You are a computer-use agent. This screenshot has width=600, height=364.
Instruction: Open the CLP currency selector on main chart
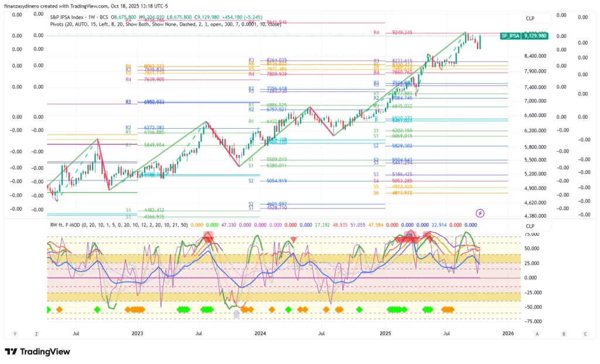tap(530, 18)
